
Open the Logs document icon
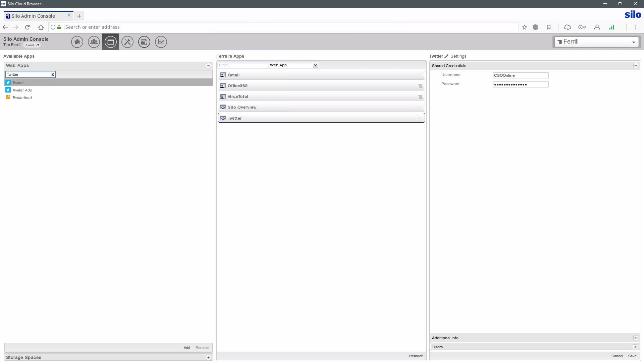tap(144, 42)
